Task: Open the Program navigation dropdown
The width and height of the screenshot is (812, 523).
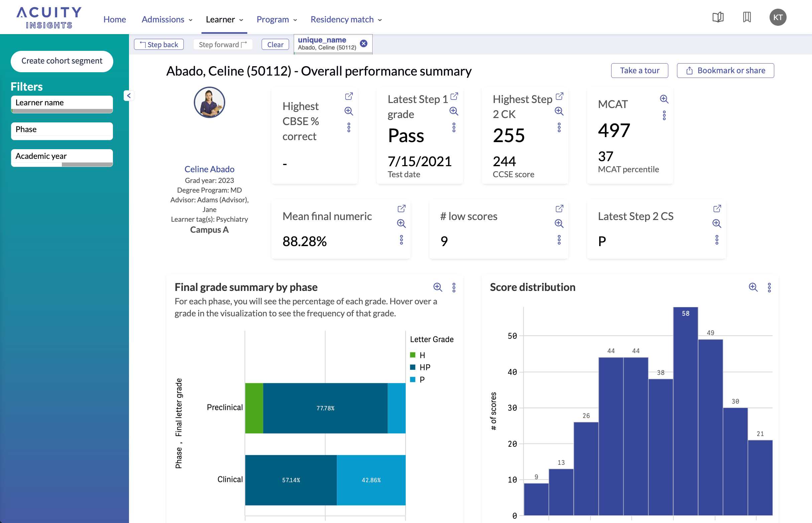Action: (x=276, y=19)
